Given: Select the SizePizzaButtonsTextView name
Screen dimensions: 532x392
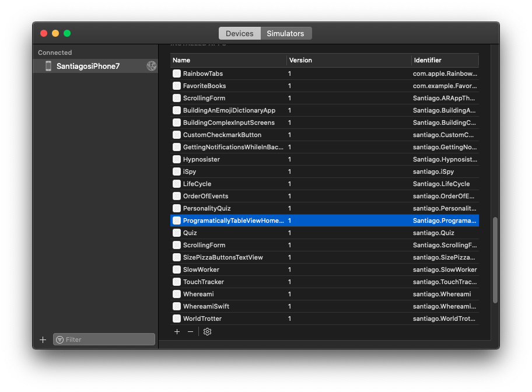Looking at the screenshot, I should click(x=223, y=257).
